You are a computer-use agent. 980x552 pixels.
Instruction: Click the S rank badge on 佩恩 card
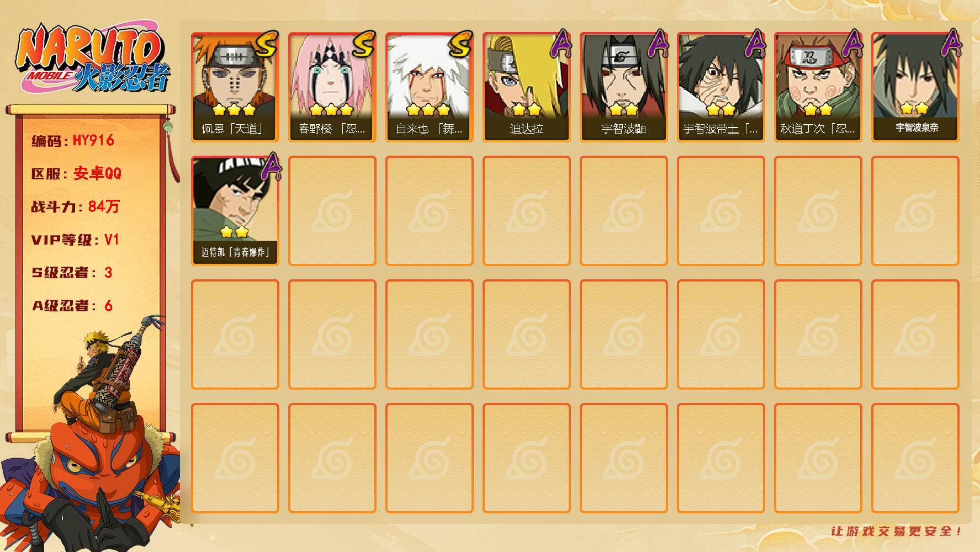pyautogui.click(x=267, y=45)
